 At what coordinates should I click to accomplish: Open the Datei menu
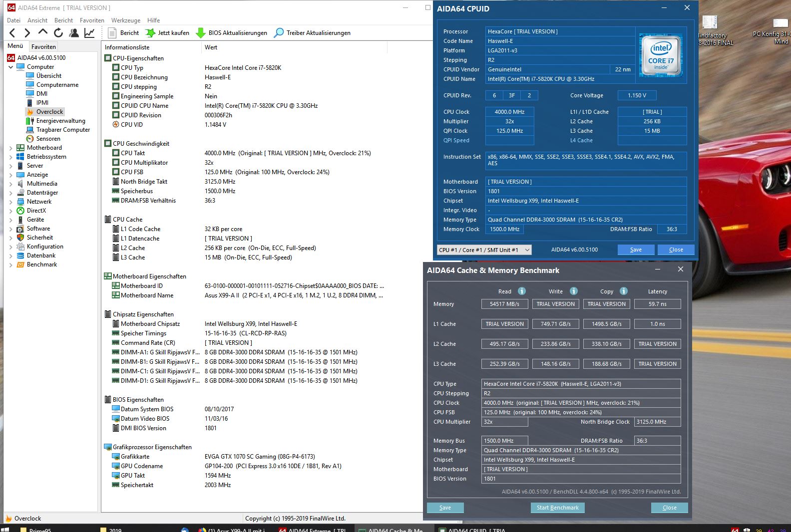tap(13, 20)
